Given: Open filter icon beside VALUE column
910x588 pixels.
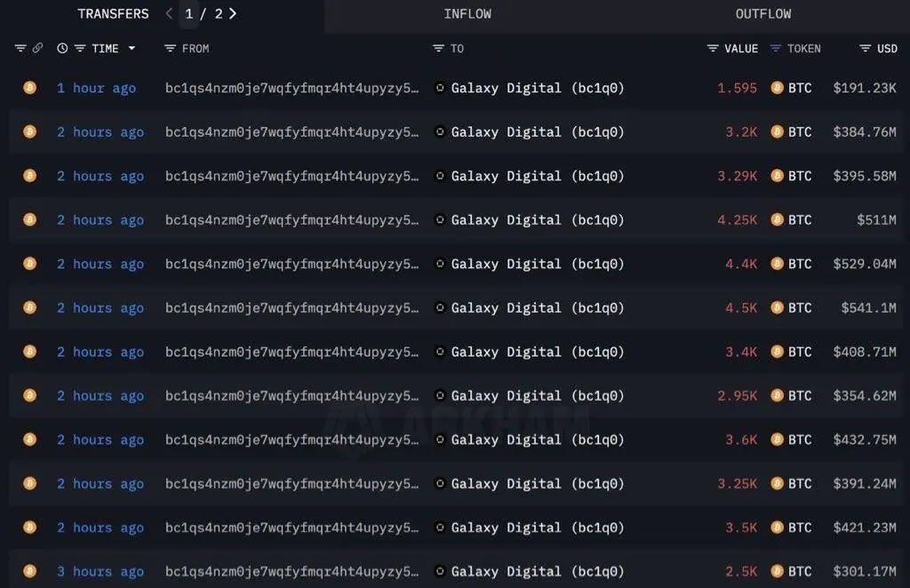Looking at the screenshot, I should (713, 48).
